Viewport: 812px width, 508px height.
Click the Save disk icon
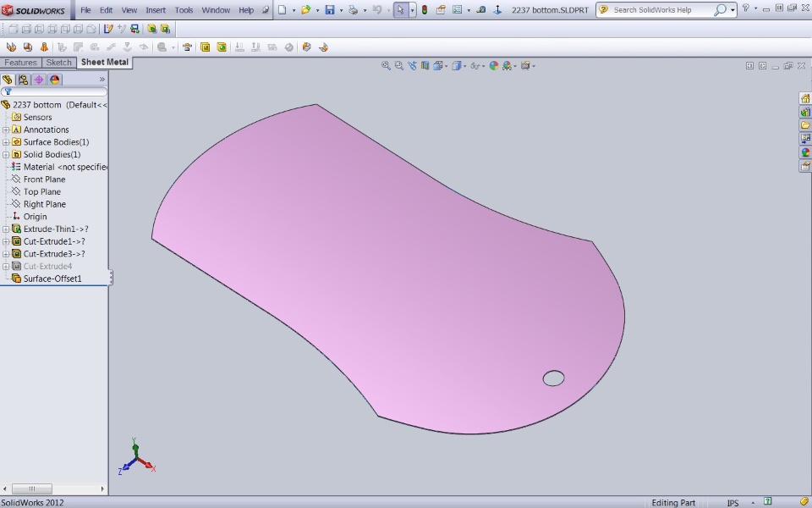(329, 10)
